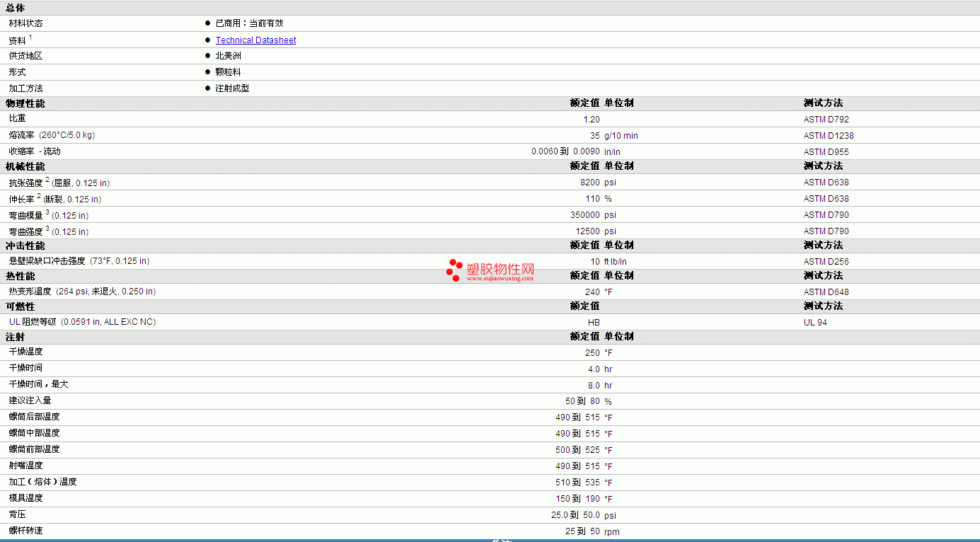Click the unit g/10 min
This screenshot has width=980, height=542.
pyautogui.click(x=621, y=136)
